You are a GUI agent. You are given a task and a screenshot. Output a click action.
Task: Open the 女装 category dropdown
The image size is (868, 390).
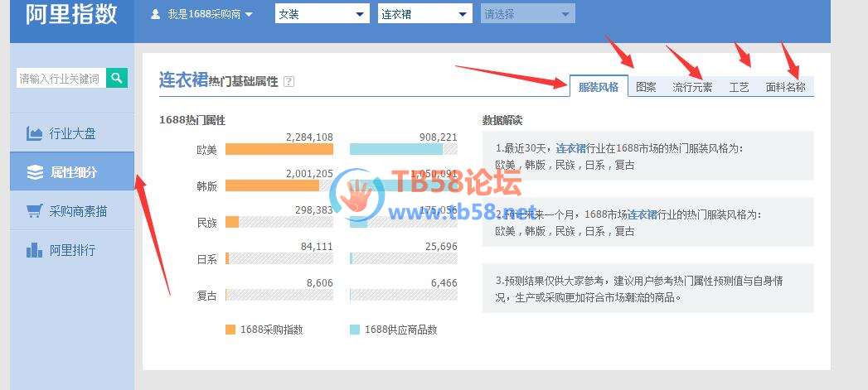click(x=322, y=14)
